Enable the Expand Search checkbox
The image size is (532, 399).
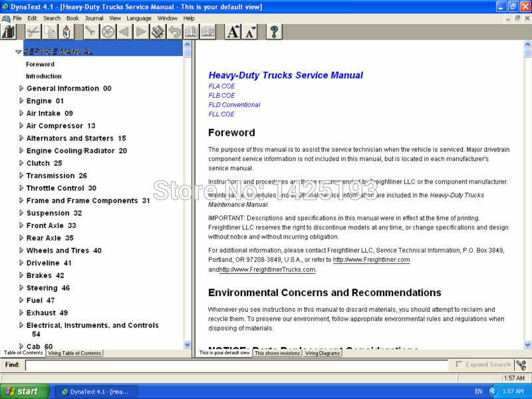coord(459,364)
